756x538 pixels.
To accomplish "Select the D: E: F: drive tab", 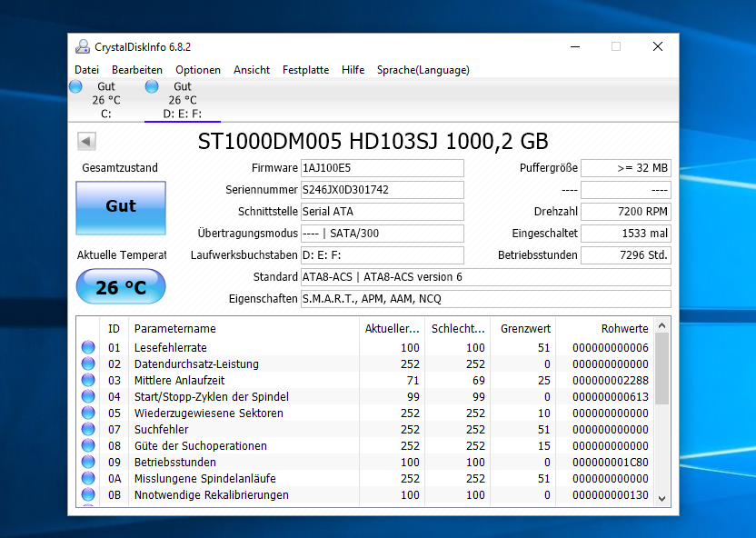I will point(183,100).
